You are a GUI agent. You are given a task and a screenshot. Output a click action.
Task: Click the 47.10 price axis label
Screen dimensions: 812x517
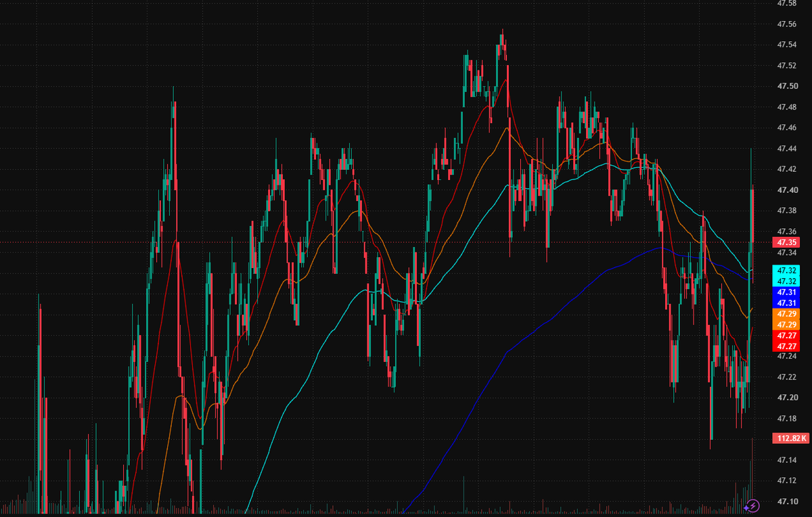(786, 501)
